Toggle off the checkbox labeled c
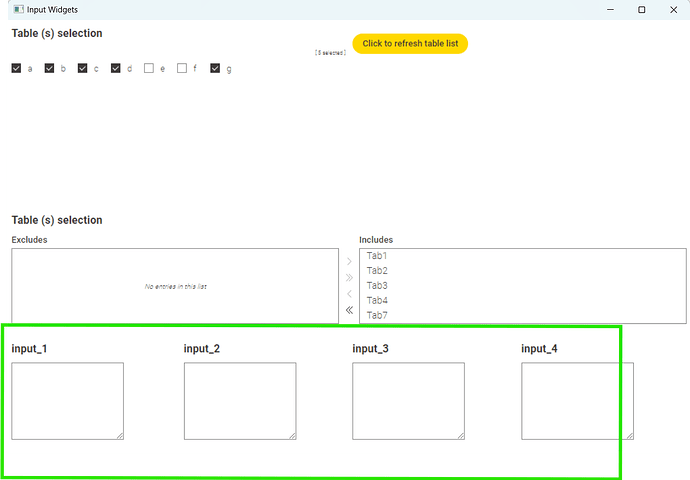This screenshot has width=690, height=480. [x=82, y=68]
